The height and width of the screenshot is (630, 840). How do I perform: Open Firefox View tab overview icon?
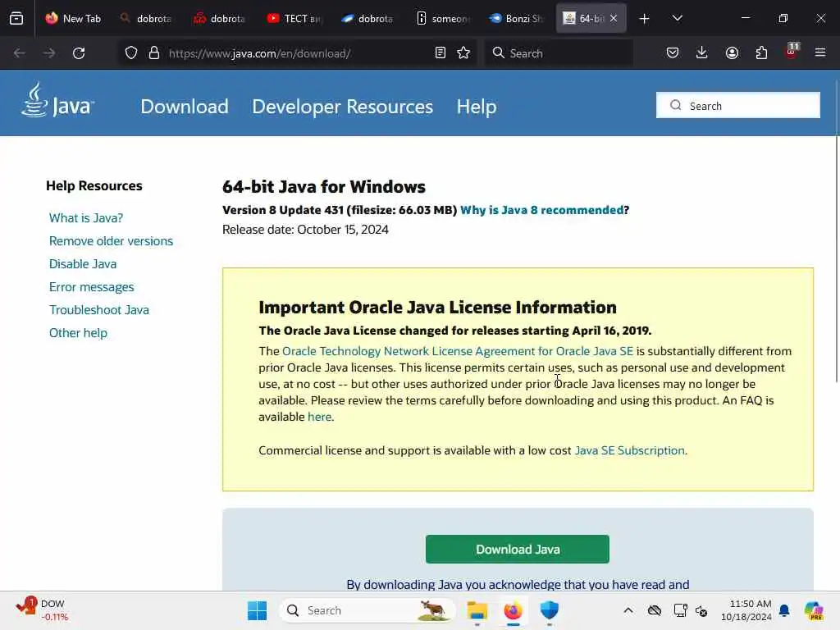16,18
